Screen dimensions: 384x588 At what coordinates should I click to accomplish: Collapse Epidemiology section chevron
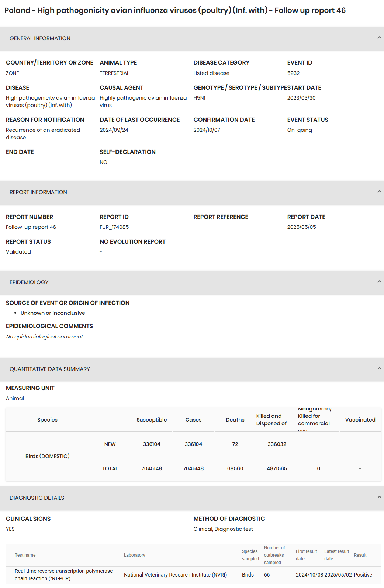(379, 282)
